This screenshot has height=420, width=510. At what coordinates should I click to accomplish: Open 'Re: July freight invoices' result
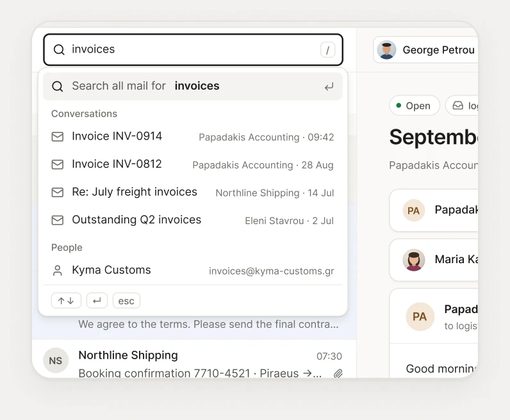193,193
